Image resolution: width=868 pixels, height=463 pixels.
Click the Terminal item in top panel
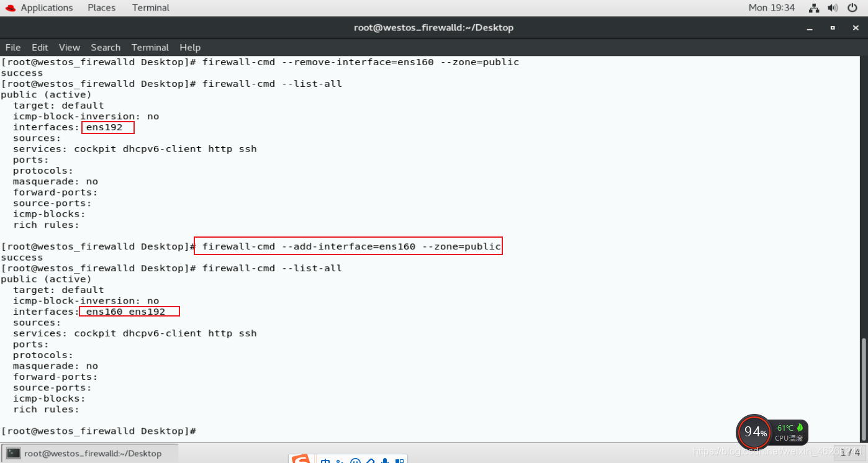[151, 7]
